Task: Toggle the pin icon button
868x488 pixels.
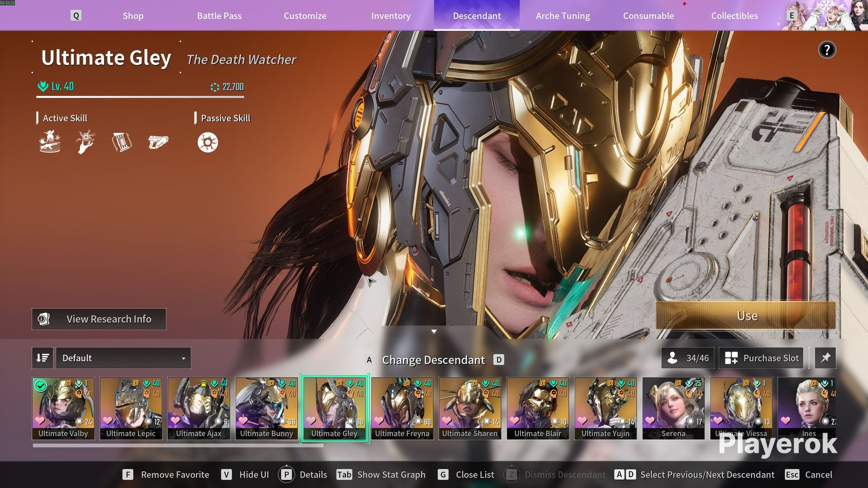Action: pos(826,358)
